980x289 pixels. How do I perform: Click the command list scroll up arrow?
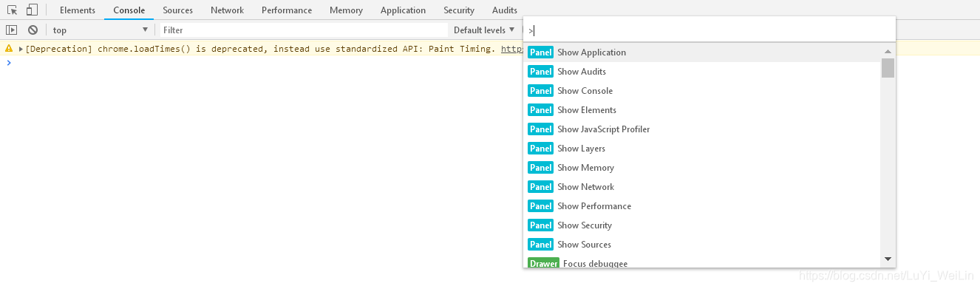pyautogui.click(x=888, y=51)
